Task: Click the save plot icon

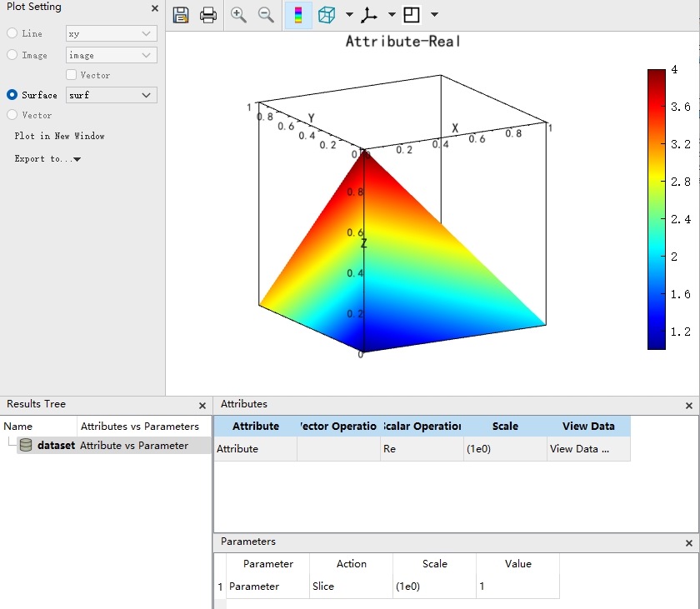Action: point(181,15)
